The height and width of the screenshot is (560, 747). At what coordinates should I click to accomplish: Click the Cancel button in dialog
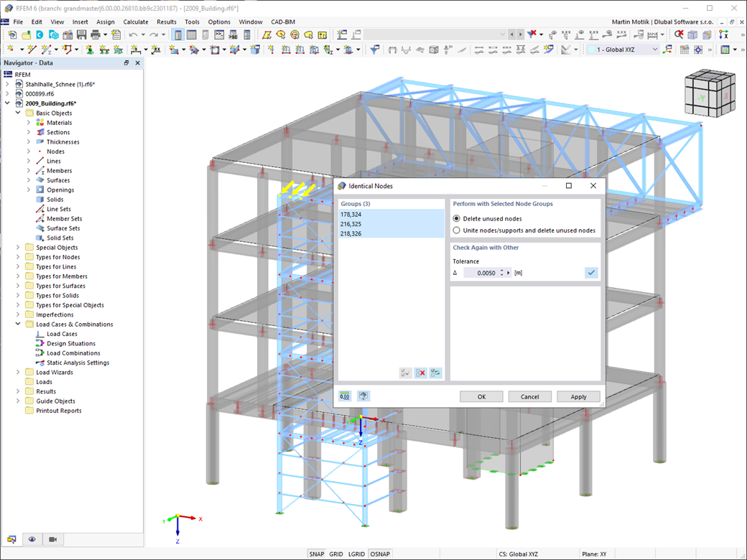coord(530,396)
